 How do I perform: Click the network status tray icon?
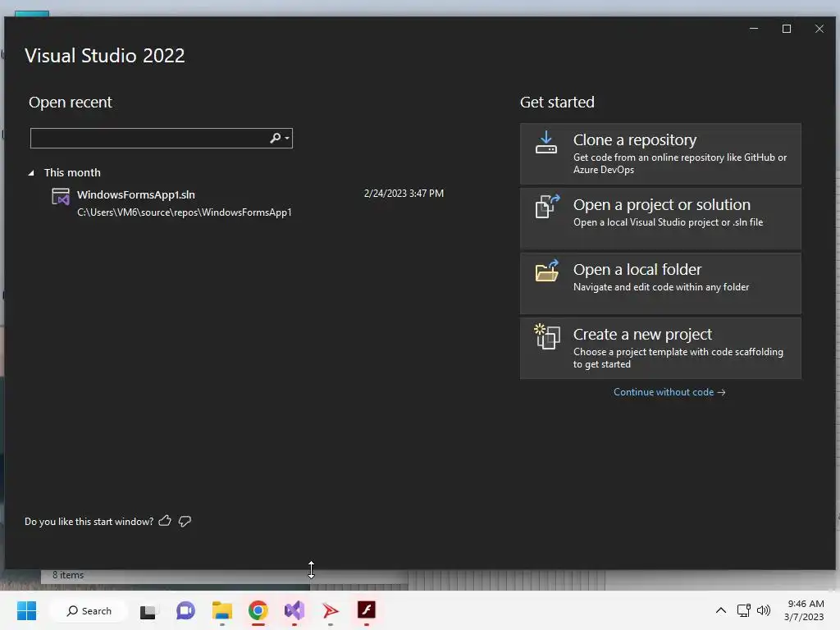[743, 610]
